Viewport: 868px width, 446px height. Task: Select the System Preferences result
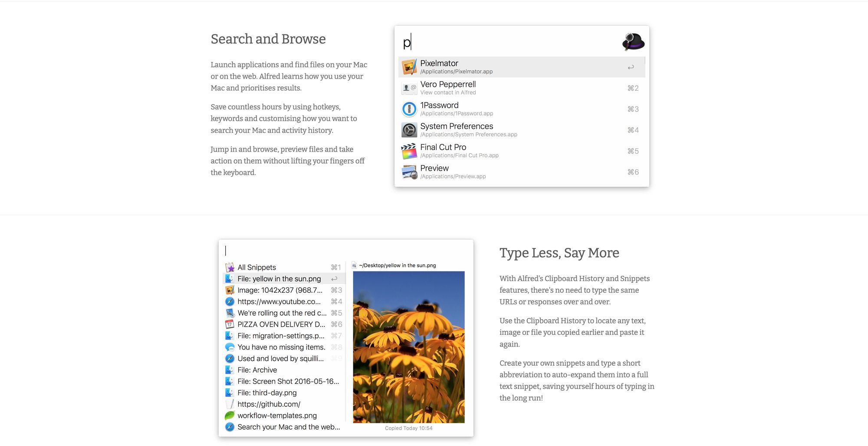521,130
